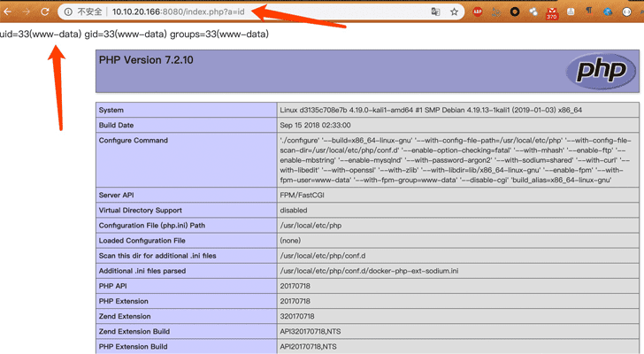The width and height of the screenshot is (644, 354).
Task: Click the Configure Command row label
Action: coord(134,141)
